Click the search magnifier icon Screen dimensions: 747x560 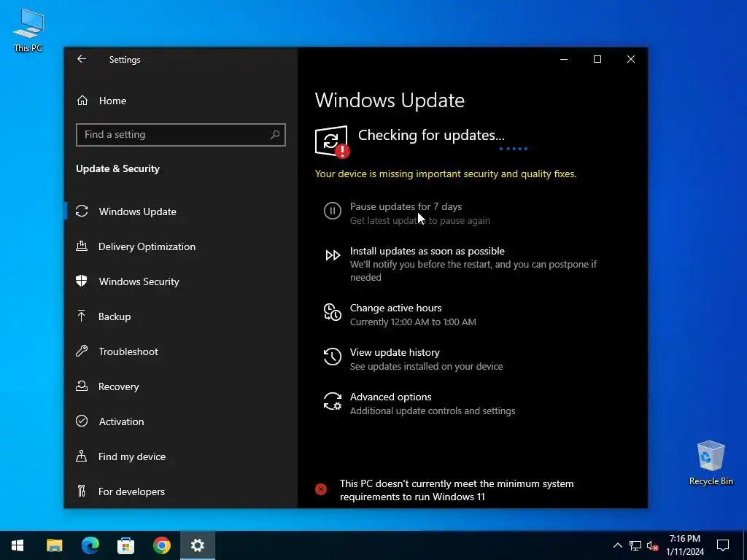[x=275, y=135]
